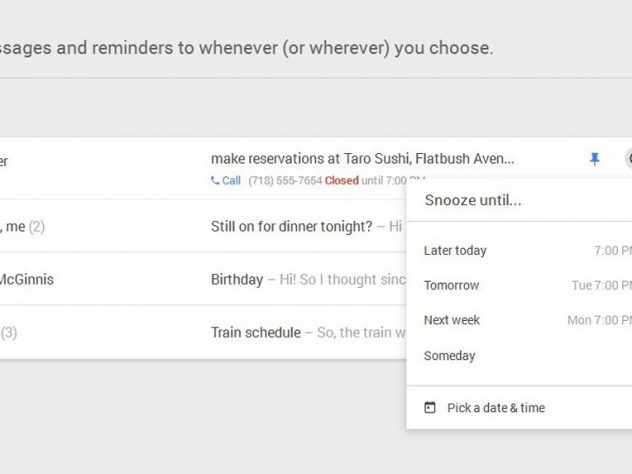Click the phone icon beside Call
Screen dimensions: 632x474
coord(215,181)
